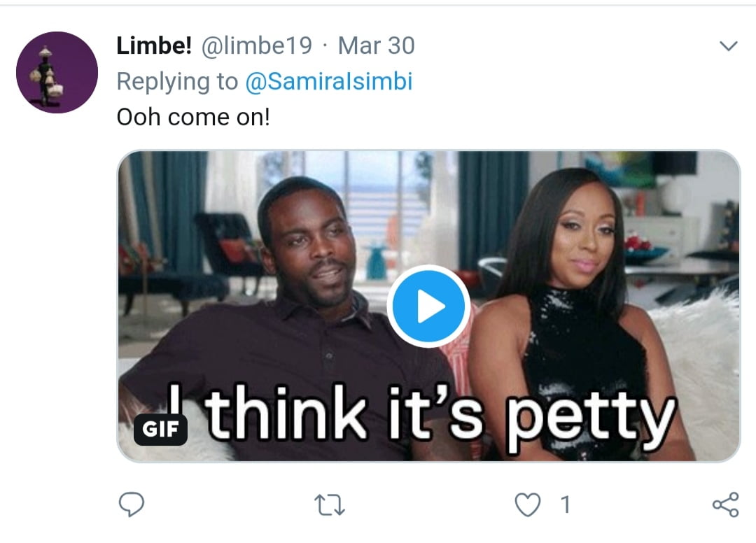Click the "Replying to" label
This screenshot has width=756, height=543.
[177, 82]
